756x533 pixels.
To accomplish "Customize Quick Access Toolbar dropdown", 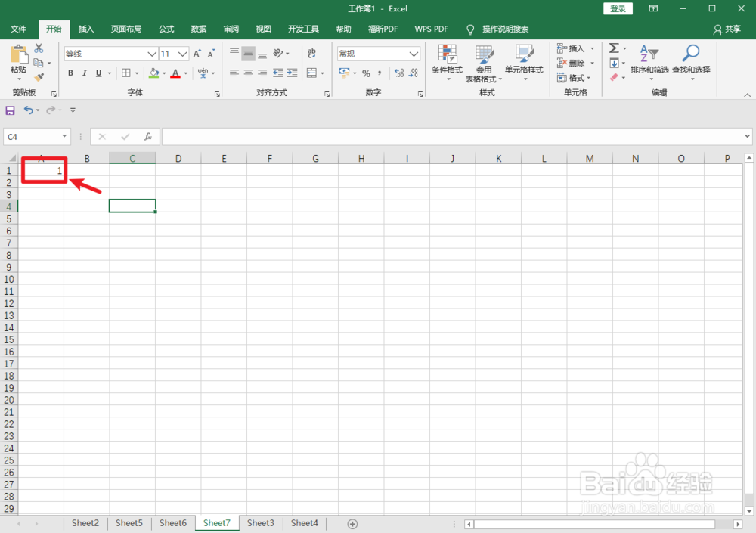I will 73,110.
